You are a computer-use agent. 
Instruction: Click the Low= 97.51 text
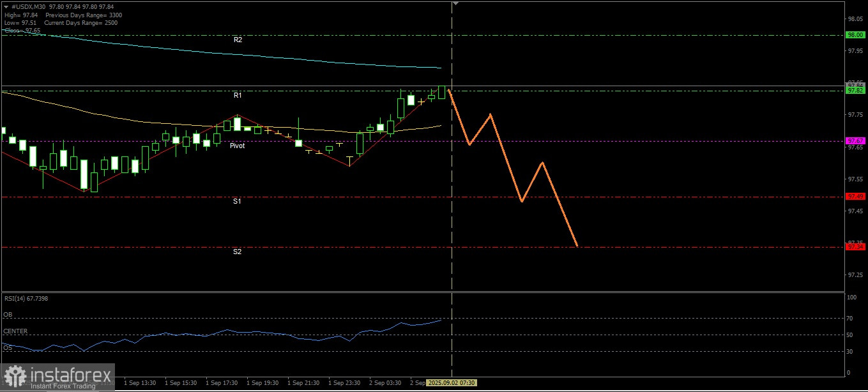(x=20, y=22)
